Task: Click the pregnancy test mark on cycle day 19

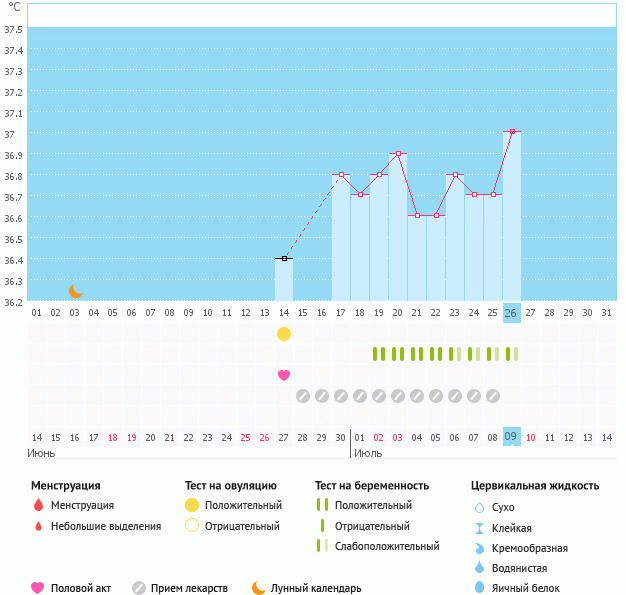Action: coord(379,354)
